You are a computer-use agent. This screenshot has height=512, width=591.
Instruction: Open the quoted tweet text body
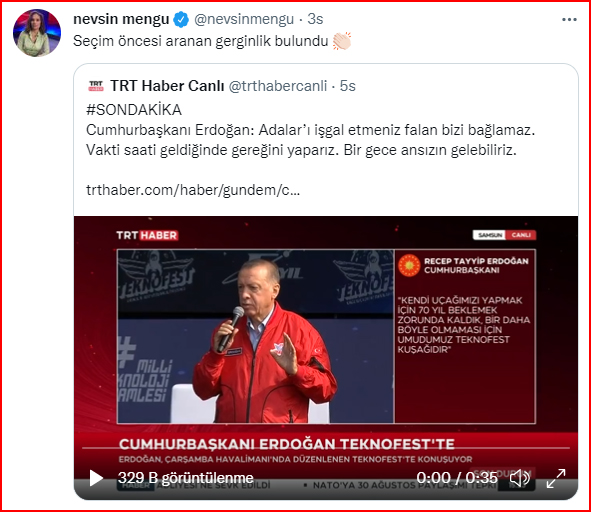click(x=311, y=140)
